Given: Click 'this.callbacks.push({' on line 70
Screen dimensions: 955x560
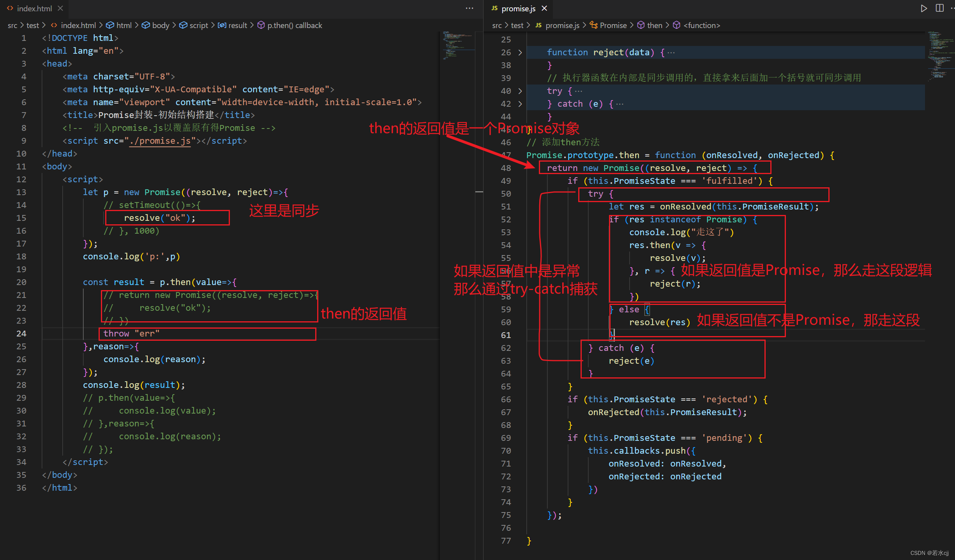Looking at the screenshot, I should pos(642,451).
